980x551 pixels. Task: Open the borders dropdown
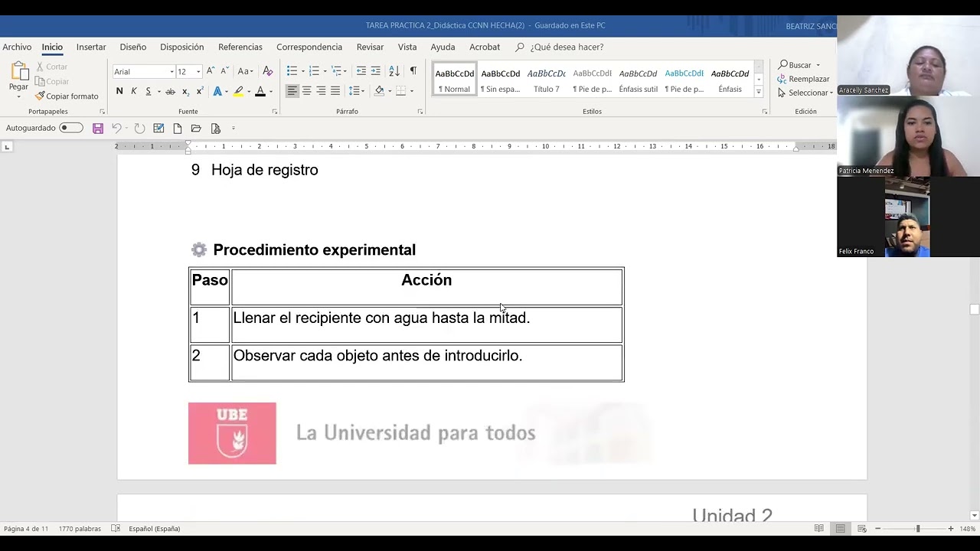coord(411,92)
